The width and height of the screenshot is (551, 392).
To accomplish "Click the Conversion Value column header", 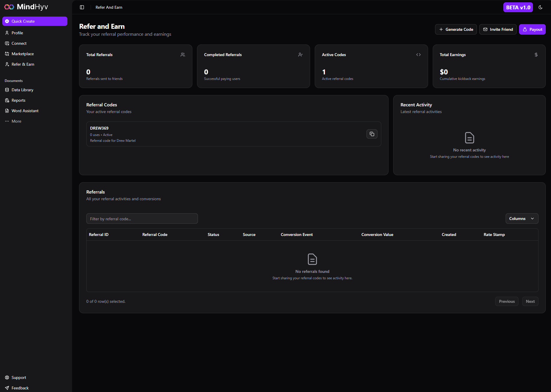I will coord(377,235).
